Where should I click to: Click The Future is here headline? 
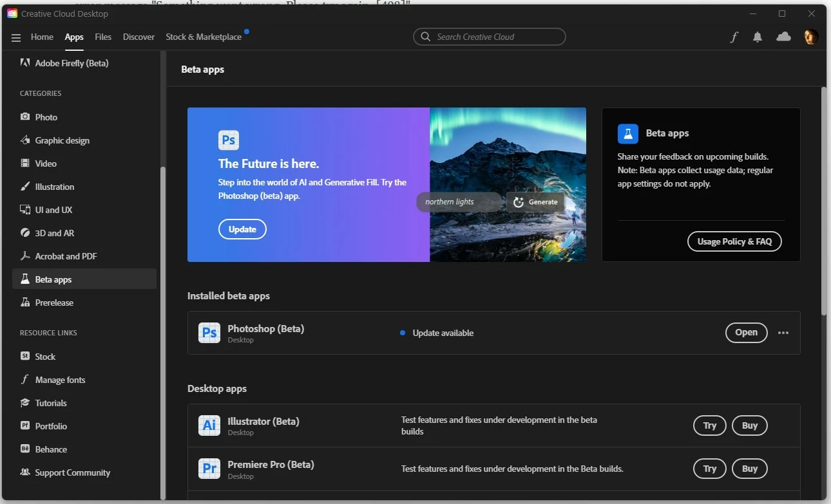point(269,163)
